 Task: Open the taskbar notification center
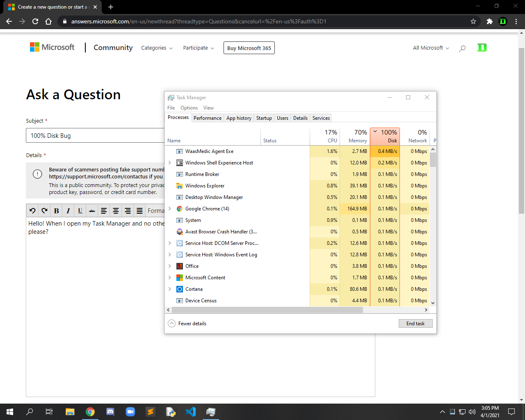pyautogui.click(x=511, y=412)
